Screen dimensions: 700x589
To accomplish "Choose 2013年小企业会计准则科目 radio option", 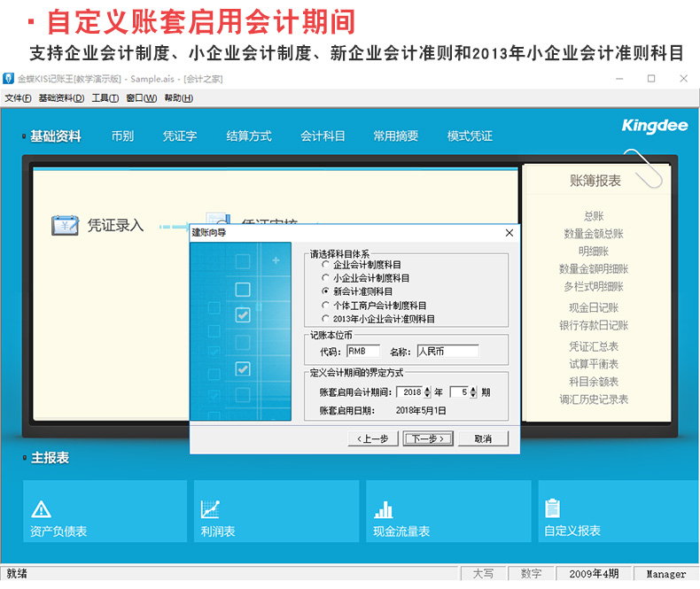I will click(325, 318).
